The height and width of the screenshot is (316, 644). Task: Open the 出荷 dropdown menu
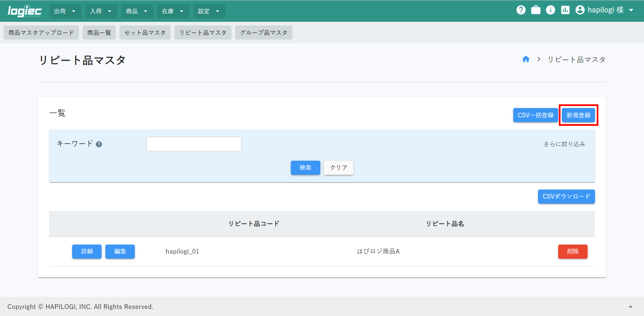tap(65, 11)
